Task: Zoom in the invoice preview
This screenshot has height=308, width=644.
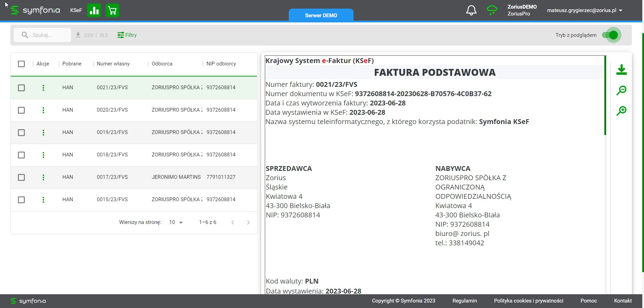Action: pyautogui.click(x=621, y=111)
